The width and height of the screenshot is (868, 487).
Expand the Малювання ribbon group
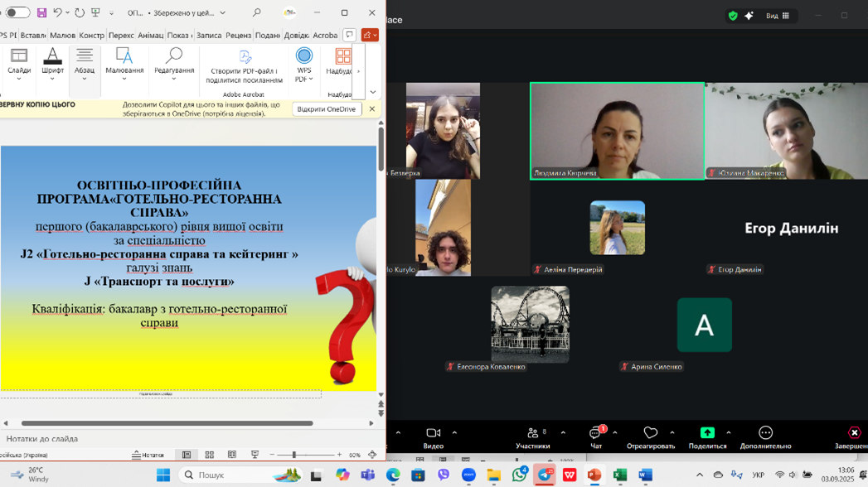coord(124,65)
